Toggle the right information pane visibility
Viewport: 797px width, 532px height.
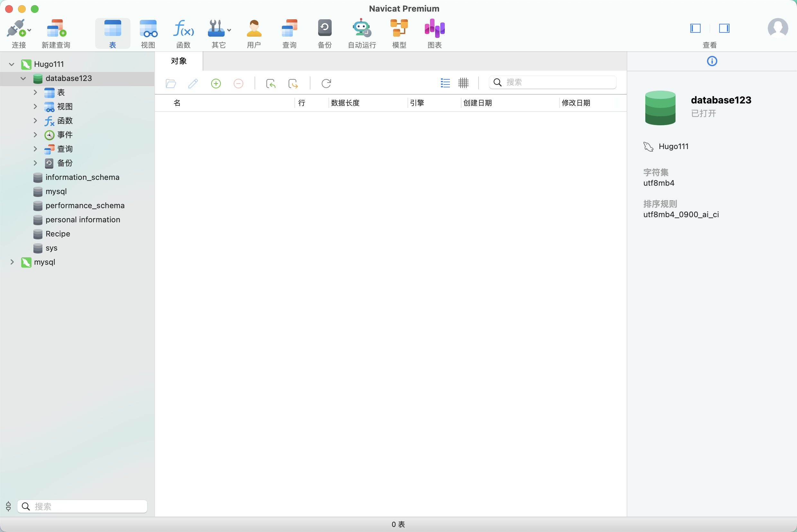(724, 28)
